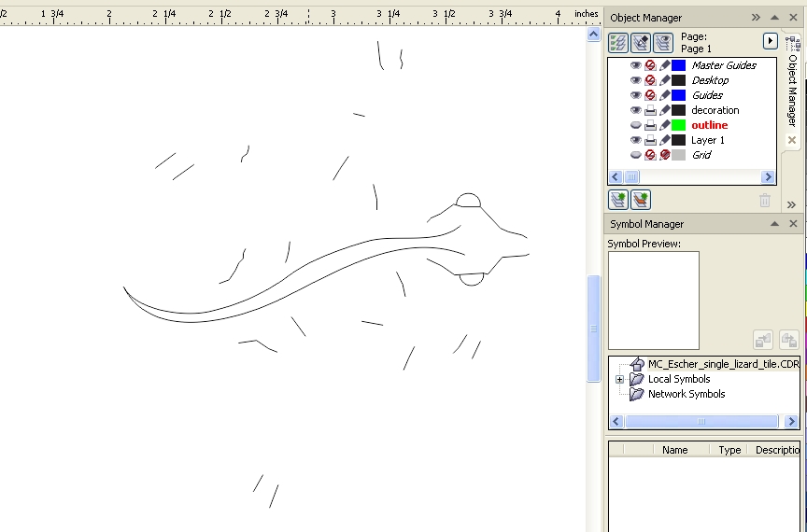Click the Export Symbol button under preview
807x532 pixels.
point(789,340)
